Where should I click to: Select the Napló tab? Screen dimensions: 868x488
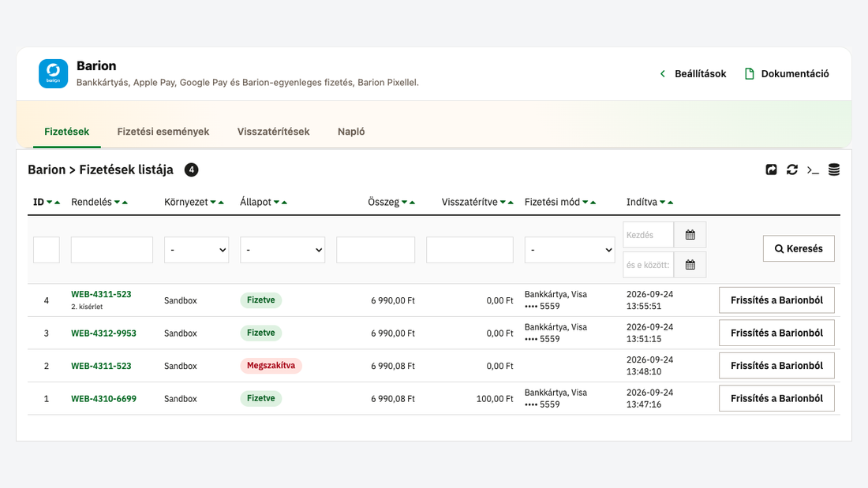coord(351,132)
